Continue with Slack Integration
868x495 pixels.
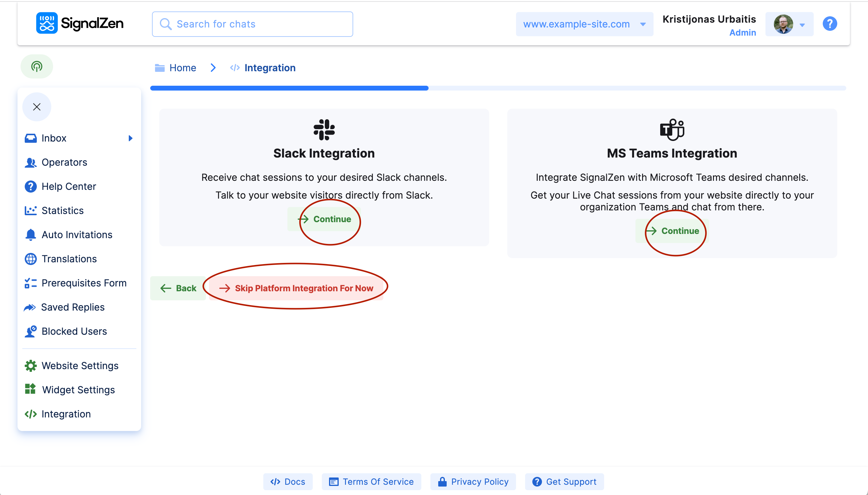pos(325,219)
